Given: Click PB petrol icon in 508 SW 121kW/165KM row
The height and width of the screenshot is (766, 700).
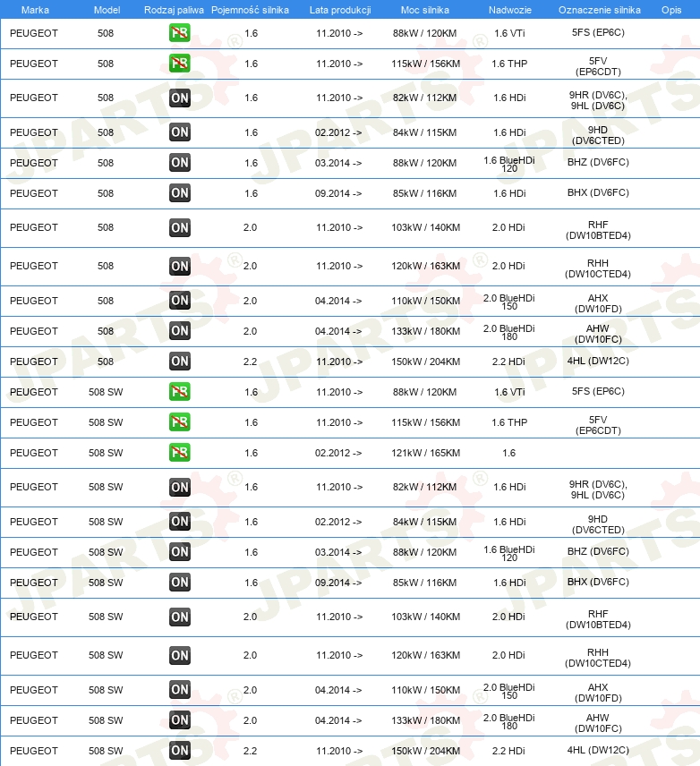Looking at the screenshot, I should point(179,452).
